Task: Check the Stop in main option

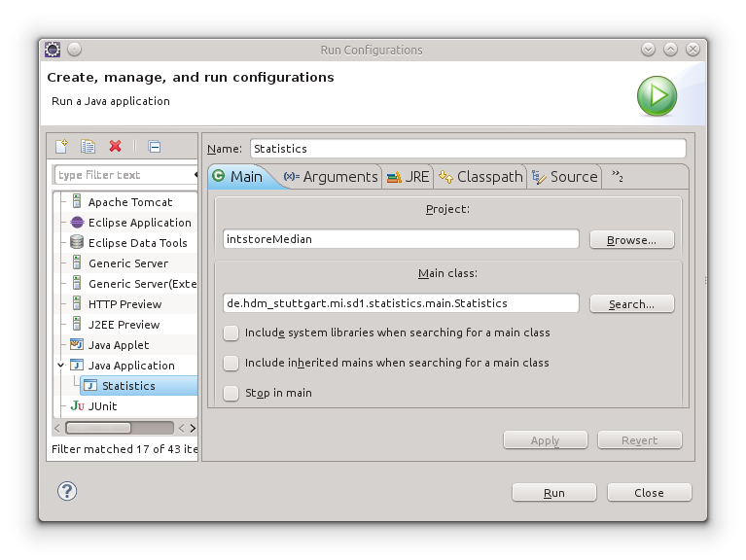Action: (x=231, y=393)
